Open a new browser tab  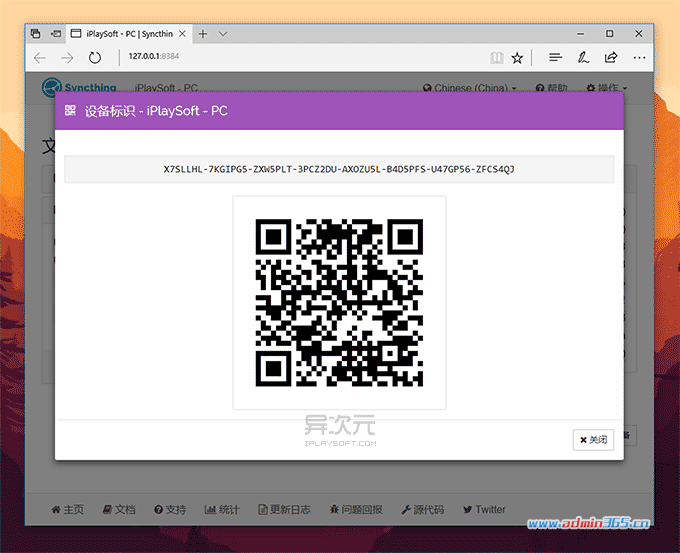(203, 33)
